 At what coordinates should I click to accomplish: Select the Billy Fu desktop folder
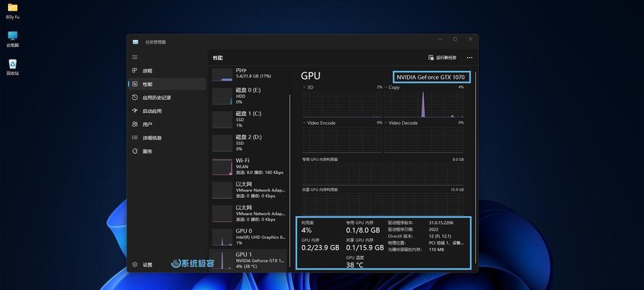[x=13, y=11]
